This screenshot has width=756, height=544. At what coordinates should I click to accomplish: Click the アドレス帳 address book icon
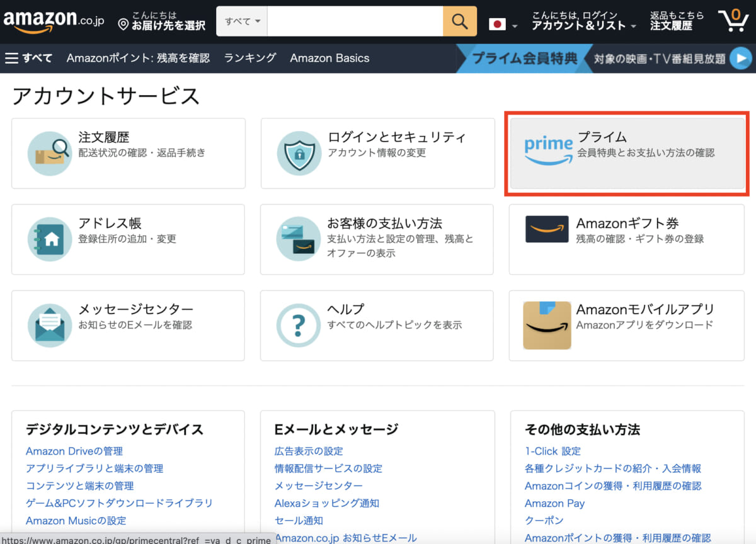(50, 239)
